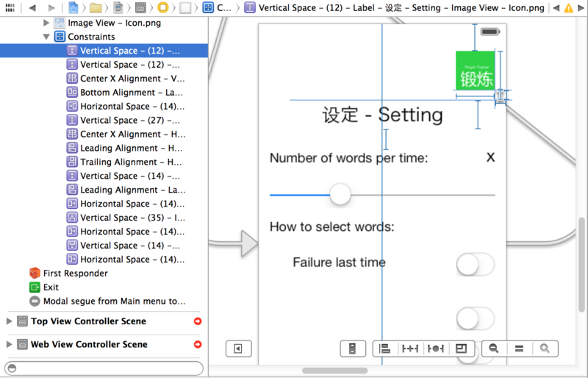This screenshot has width=588, height=378.
Task: Expand Web View Controller Scene
Action: pos(9,345)
